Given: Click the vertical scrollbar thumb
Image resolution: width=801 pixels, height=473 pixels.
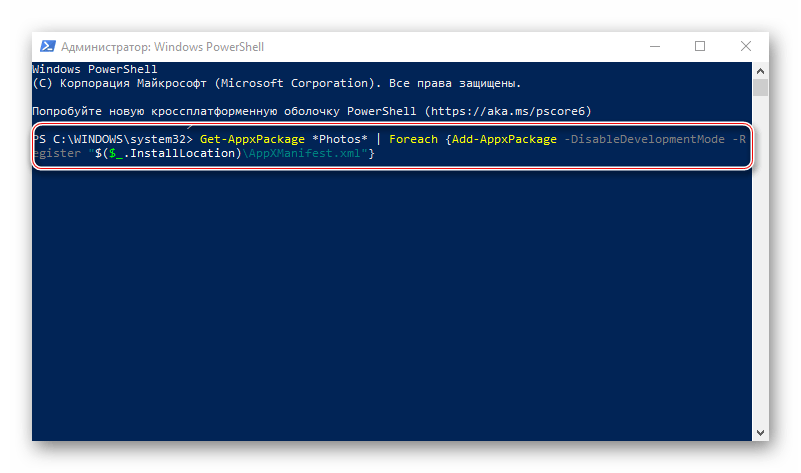Looking at the screenshot, I should (x=760, y=89).
